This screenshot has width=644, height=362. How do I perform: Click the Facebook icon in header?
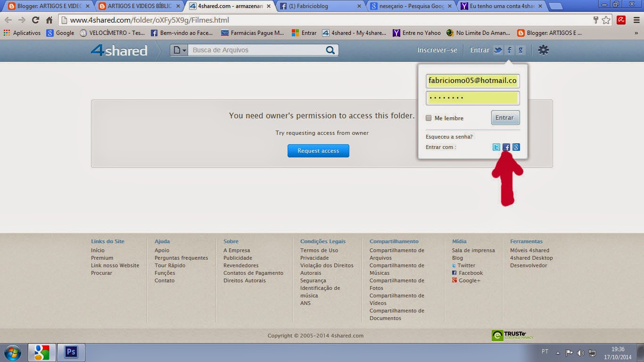509,50
